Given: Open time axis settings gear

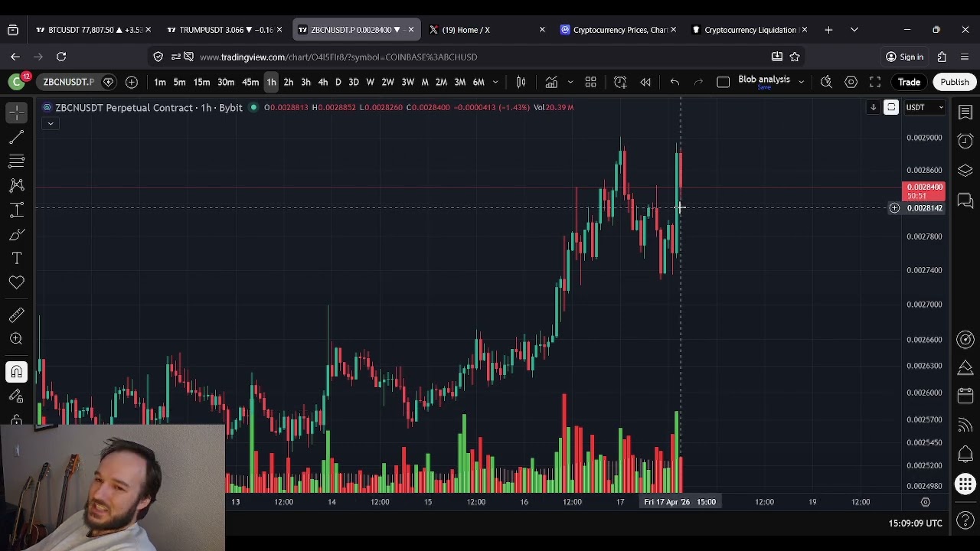Looking at the screenshot, I should 925,502.
